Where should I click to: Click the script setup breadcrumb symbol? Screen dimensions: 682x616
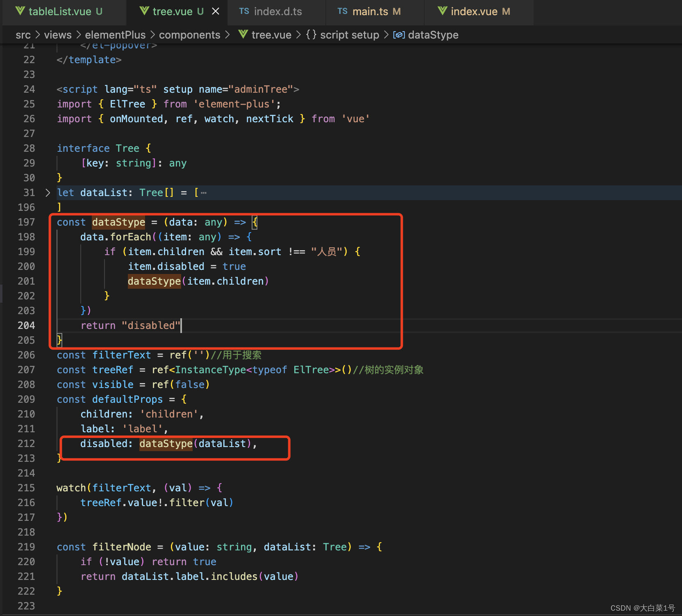[x=350, y=35]
